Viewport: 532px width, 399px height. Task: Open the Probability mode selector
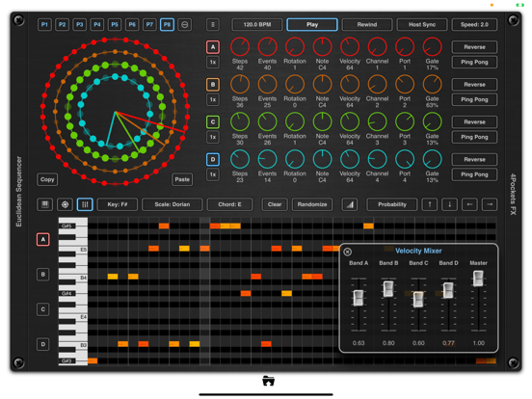point(392,204)
